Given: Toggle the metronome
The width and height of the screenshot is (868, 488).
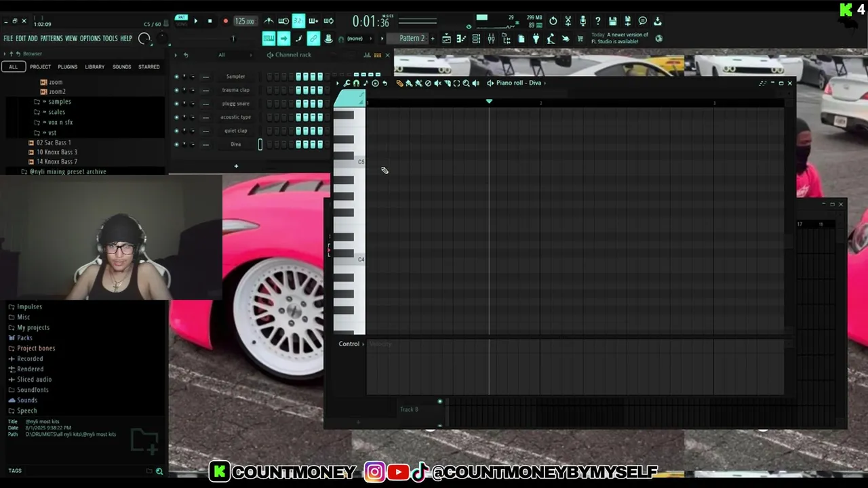Looking at the screenshot, I should [269, 21].
